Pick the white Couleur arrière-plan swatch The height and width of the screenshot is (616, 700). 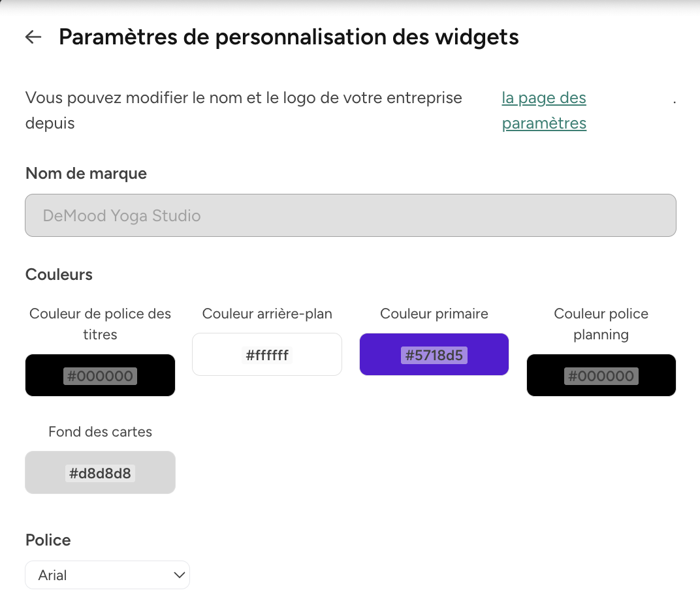point(266,355)
